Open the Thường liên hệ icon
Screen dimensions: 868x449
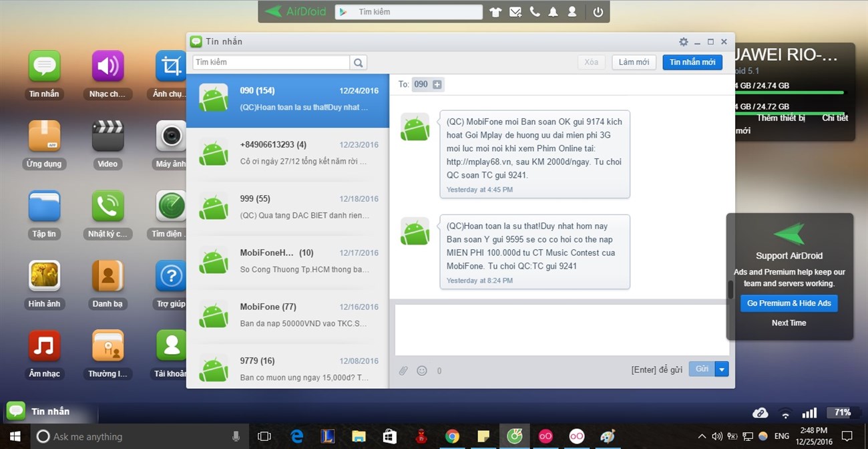(107, 346)
